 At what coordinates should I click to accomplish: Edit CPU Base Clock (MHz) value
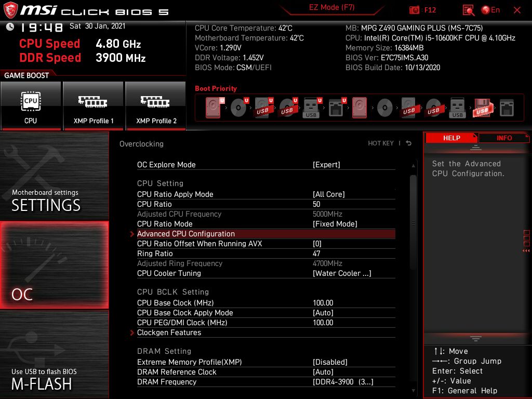click(x=266, y=303)
